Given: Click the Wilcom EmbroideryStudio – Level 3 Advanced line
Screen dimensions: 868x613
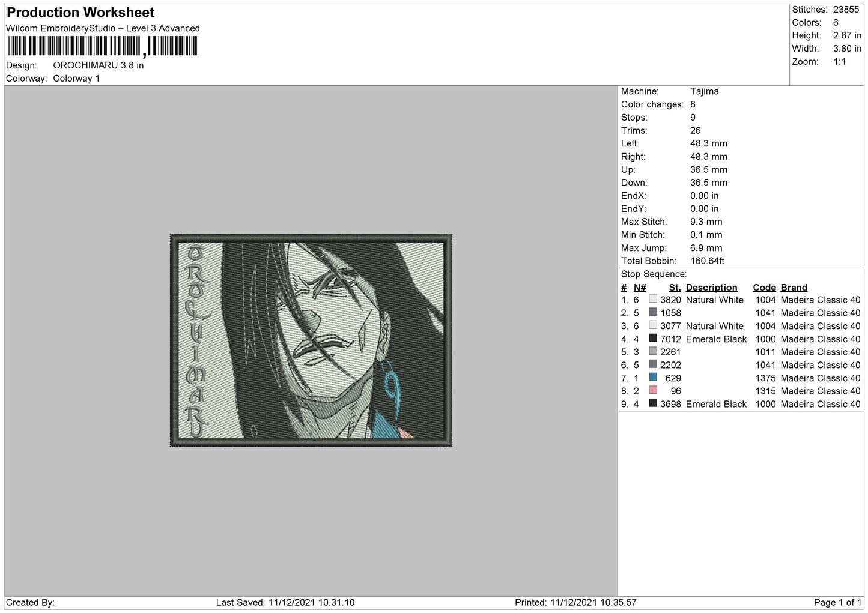Looking at the screenshot, I should pos(103,28).
